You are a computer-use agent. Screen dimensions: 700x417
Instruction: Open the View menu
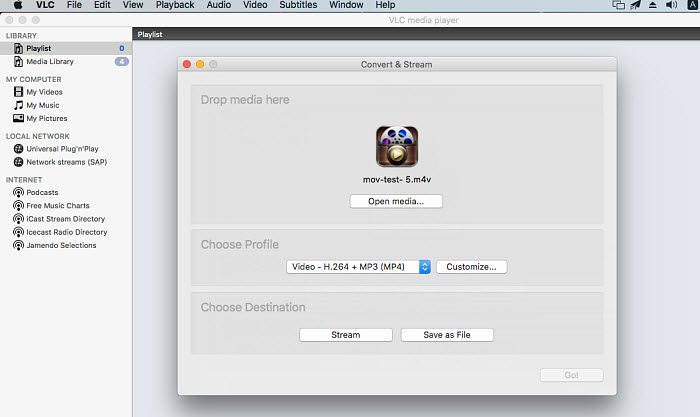[x=133, y=5]
